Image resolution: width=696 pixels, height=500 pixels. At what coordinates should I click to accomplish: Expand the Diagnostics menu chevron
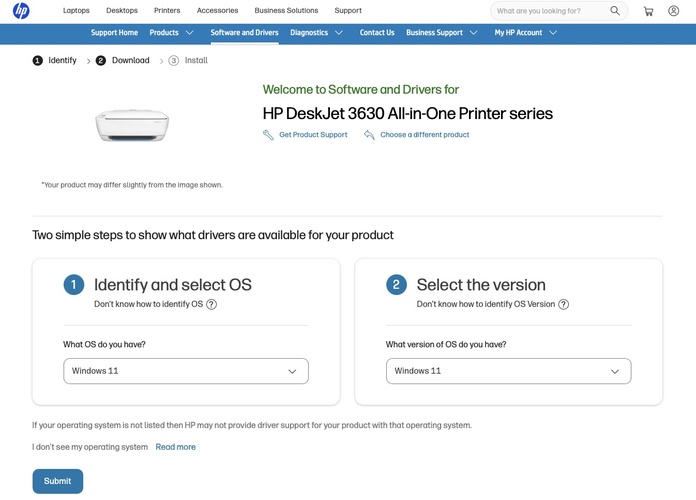pyautogui.click(x=339, y=33)
